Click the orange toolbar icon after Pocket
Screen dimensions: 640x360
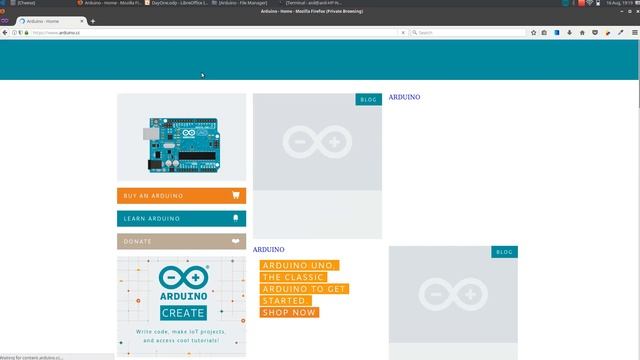tap(608, 33)
